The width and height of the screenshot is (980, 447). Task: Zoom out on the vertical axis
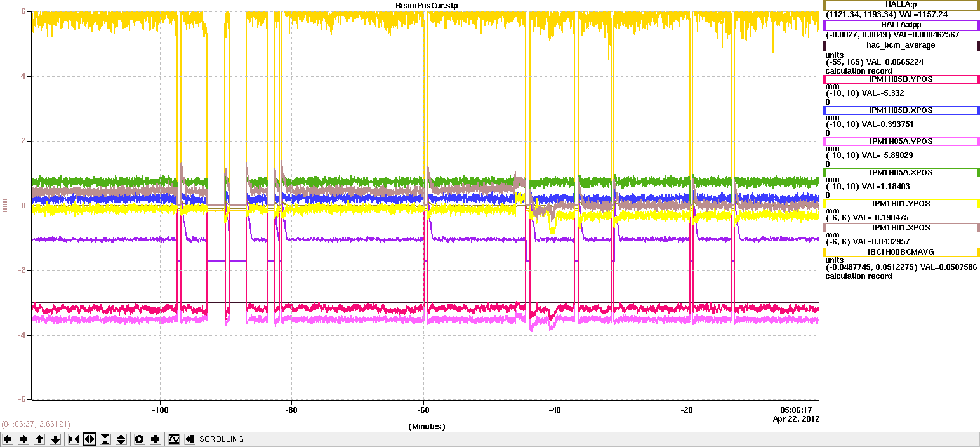pos(121,439)
